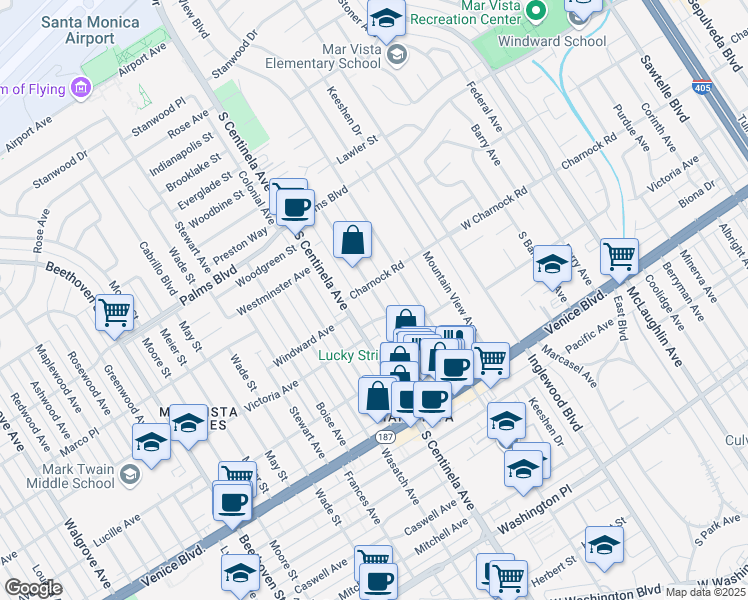
Task: Select the school marker at bottom near Beethoven St
Action: 240,575
